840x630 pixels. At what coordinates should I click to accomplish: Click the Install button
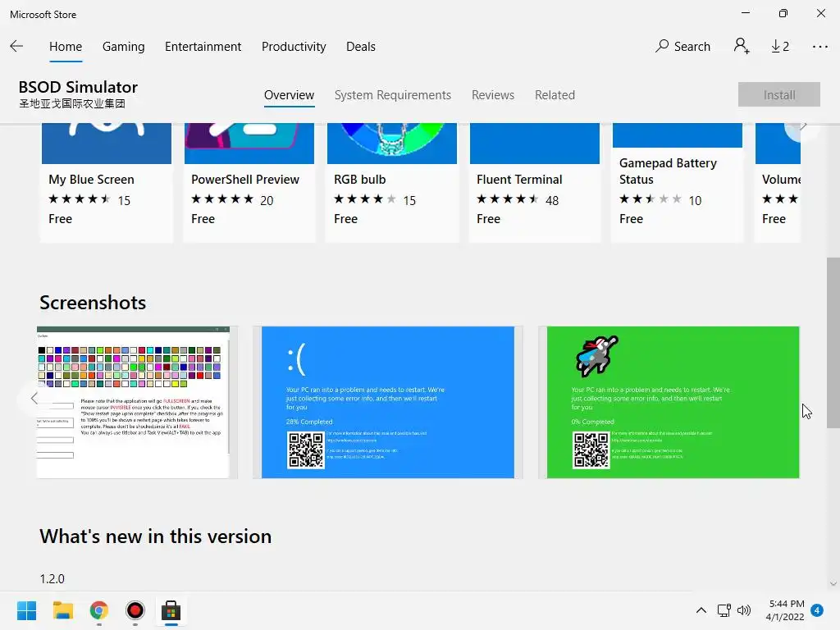(x=779, y=95)
